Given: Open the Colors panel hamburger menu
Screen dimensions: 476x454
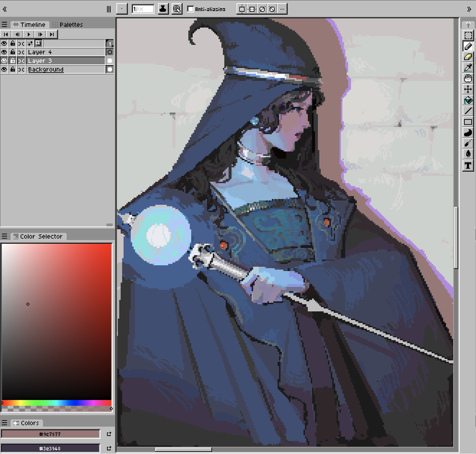Looking at the screenshot, I should click(x=4, y=423).
